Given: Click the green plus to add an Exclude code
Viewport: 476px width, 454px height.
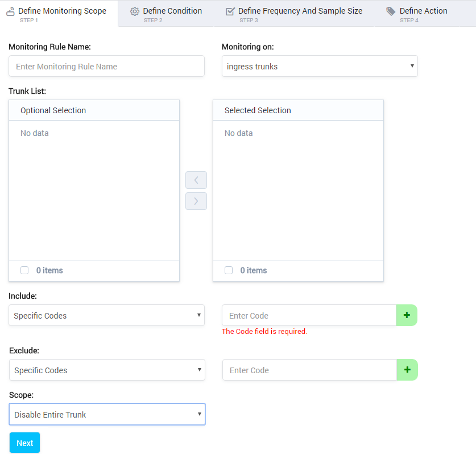Looking at the screenshot, I should (407, 370).
